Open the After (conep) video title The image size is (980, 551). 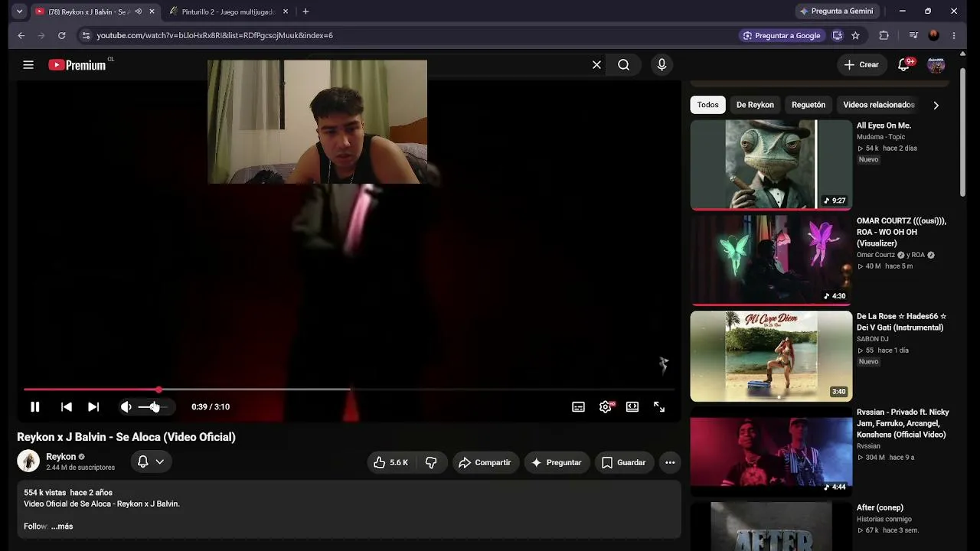880,507
